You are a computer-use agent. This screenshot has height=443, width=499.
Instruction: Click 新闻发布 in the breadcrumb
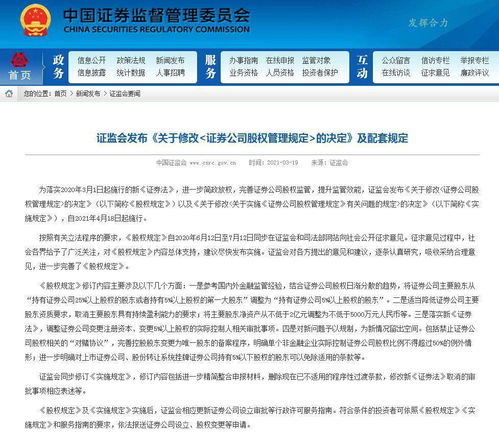click(x=88, y=94)
